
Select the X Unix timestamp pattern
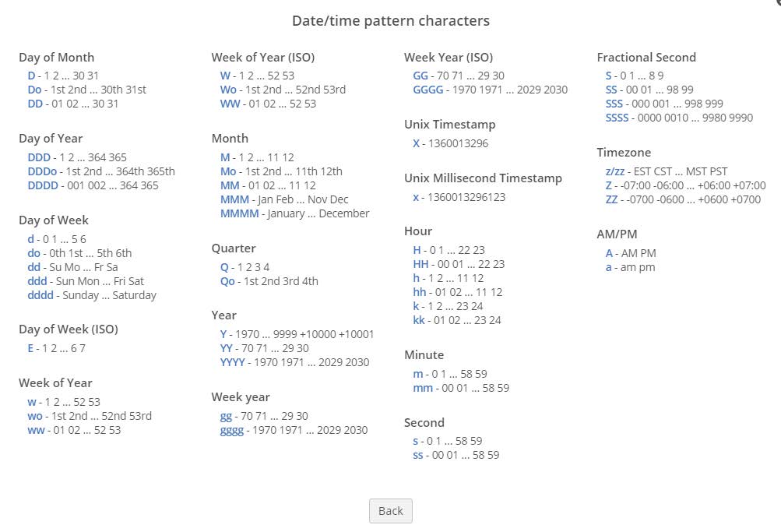[x=418, y=143]
